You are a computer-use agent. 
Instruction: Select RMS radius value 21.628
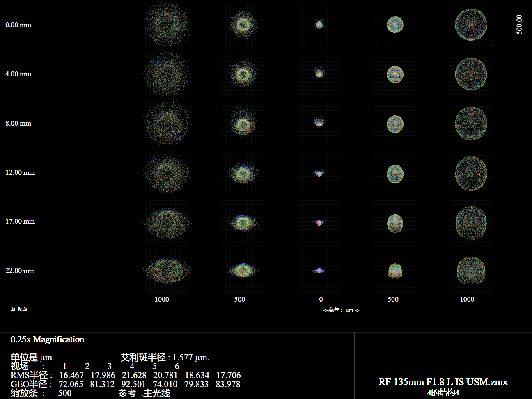point(134,375)
